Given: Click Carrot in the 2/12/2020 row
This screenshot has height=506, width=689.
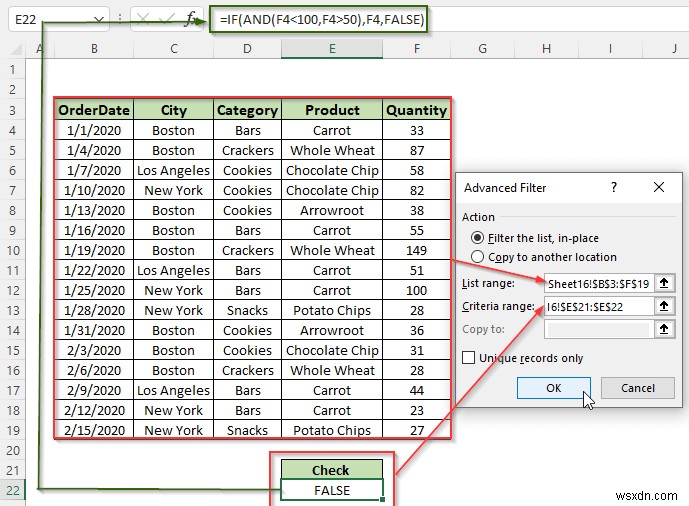Looking at the screenshot, I should coord(332,410).
